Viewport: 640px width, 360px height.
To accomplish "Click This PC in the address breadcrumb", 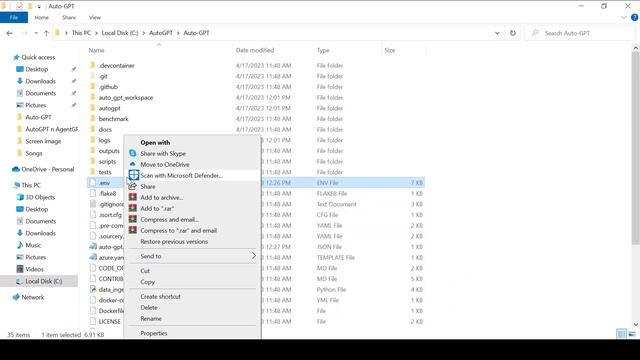I will click(81, 33).
